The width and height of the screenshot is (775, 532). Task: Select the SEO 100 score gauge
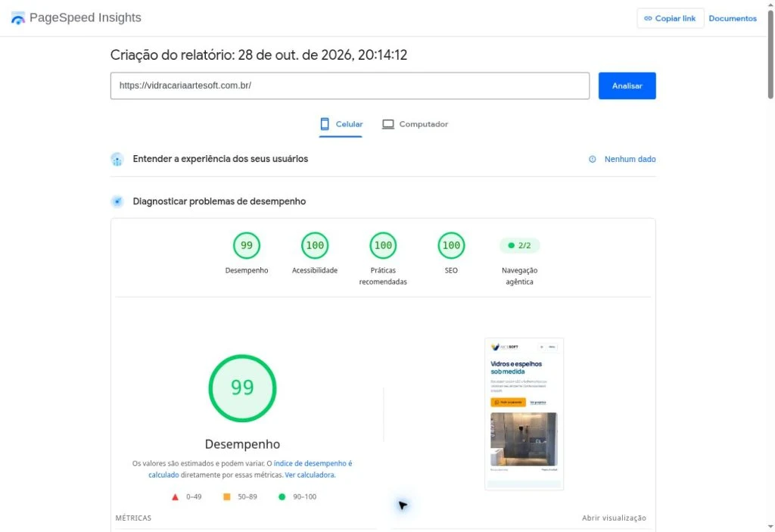(x=451, y=245)
